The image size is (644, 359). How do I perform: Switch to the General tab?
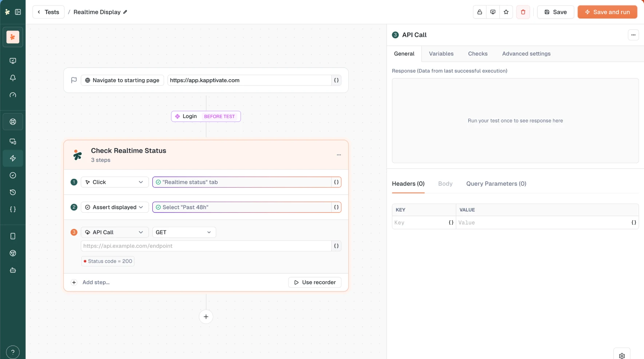point(404,54)
